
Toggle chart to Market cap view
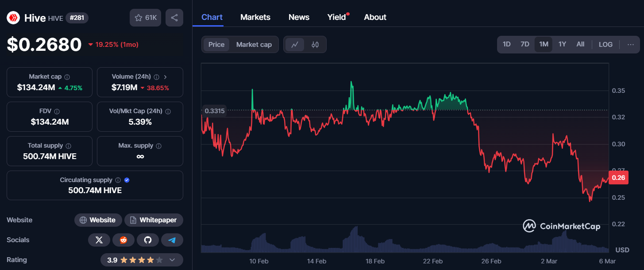(x=254, y=45)
